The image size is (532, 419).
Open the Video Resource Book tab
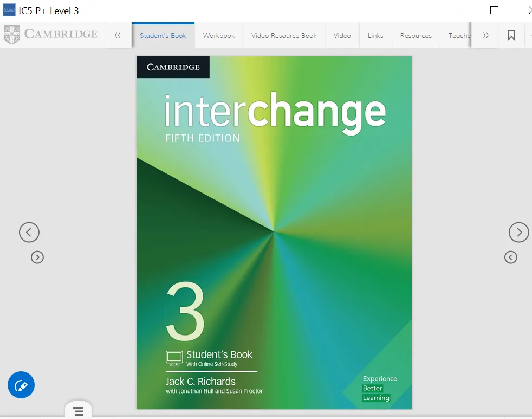tap(284, 35)
